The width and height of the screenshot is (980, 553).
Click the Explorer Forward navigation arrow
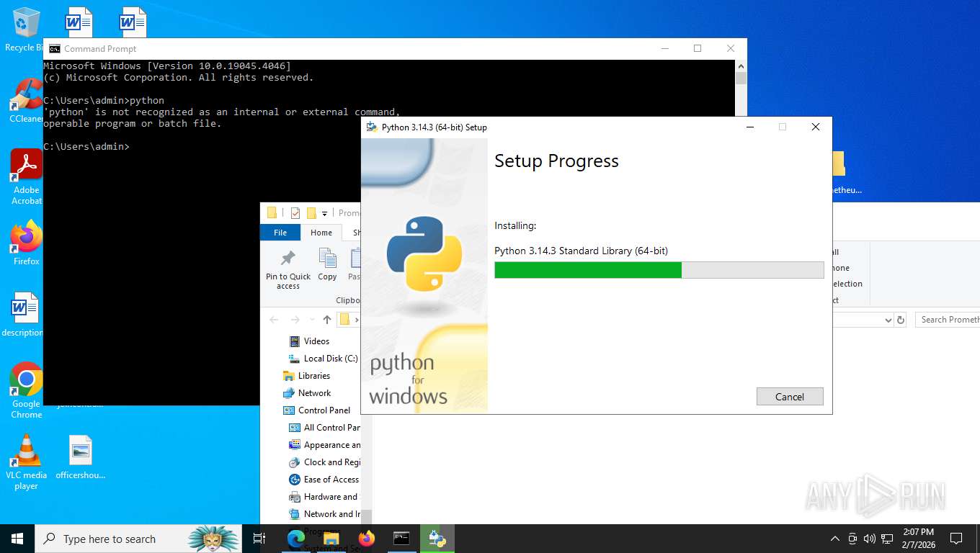tap(295, 320)
